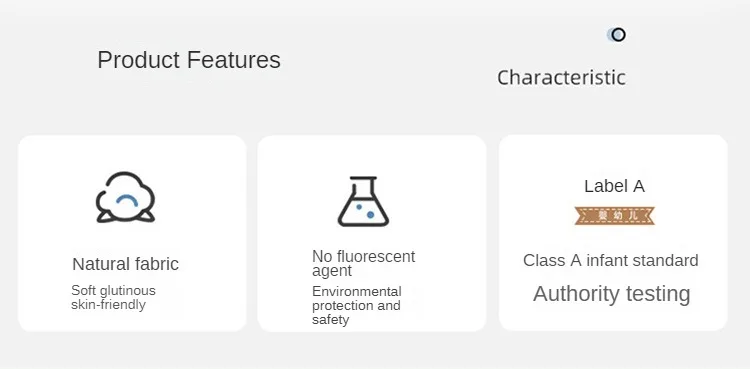Screen dimensions: 750x369
Task: Click the Class A infant standard text
Action: [x=610, y=260]
